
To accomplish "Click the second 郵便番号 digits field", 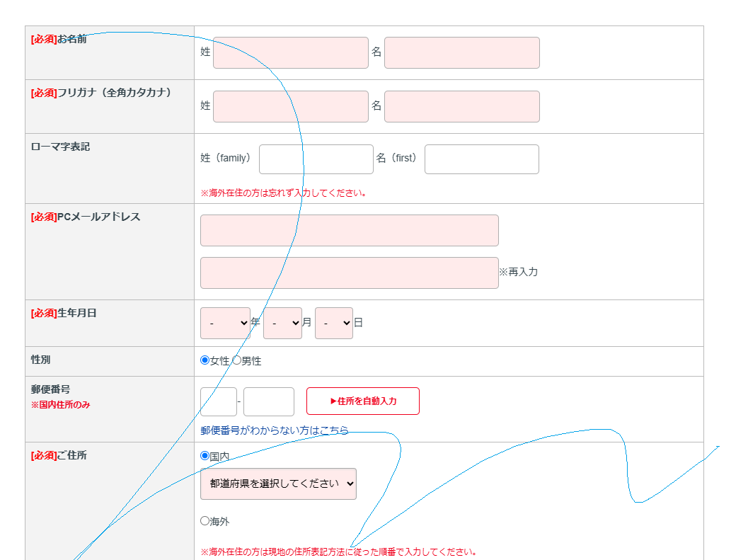I will pos(268,401).
